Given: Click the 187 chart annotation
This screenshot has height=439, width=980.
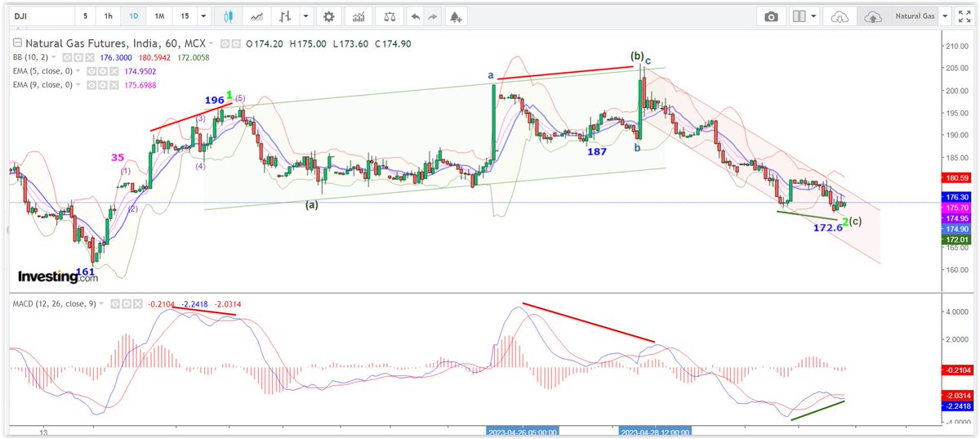Looking at the screenshot, I should (596, 152).
